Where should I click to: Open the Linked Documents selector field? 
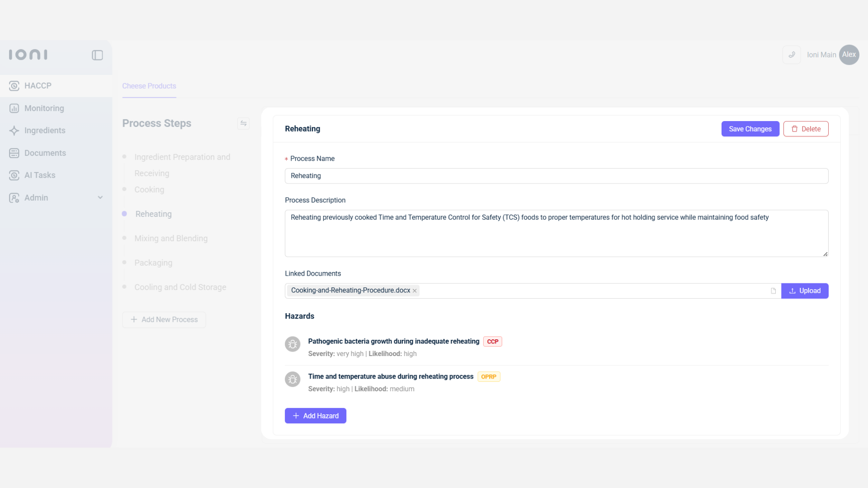coord(588,291)
